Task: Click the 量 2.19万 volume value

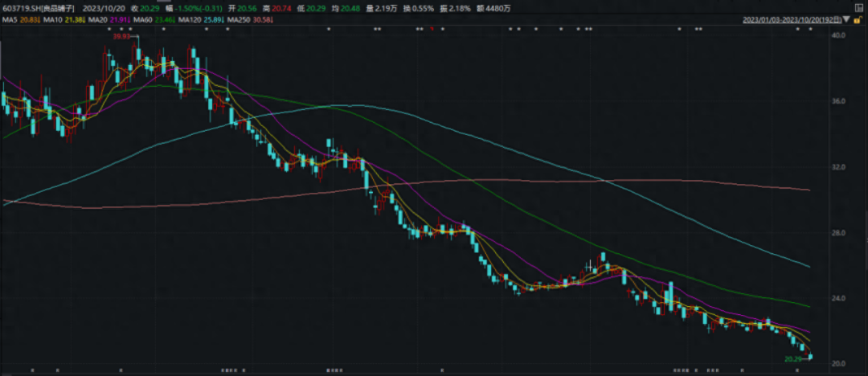Action: coord(382,8)
